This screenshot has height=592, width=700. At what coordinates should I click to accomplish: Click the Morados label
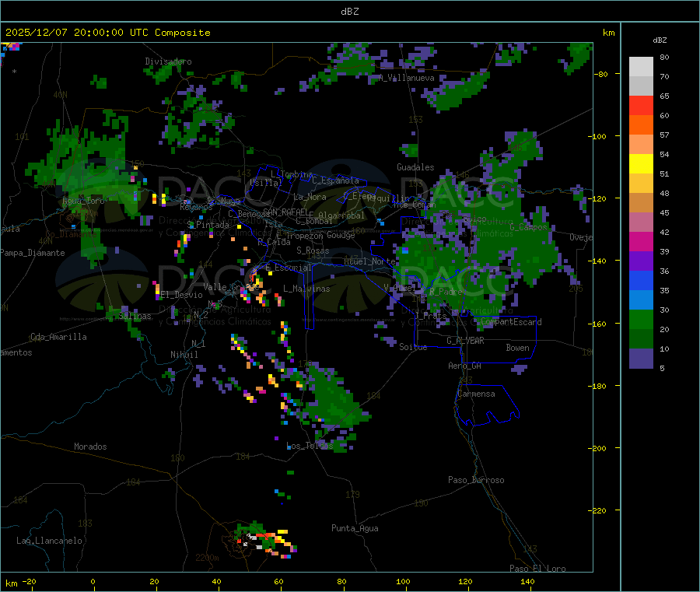(90, 447)
